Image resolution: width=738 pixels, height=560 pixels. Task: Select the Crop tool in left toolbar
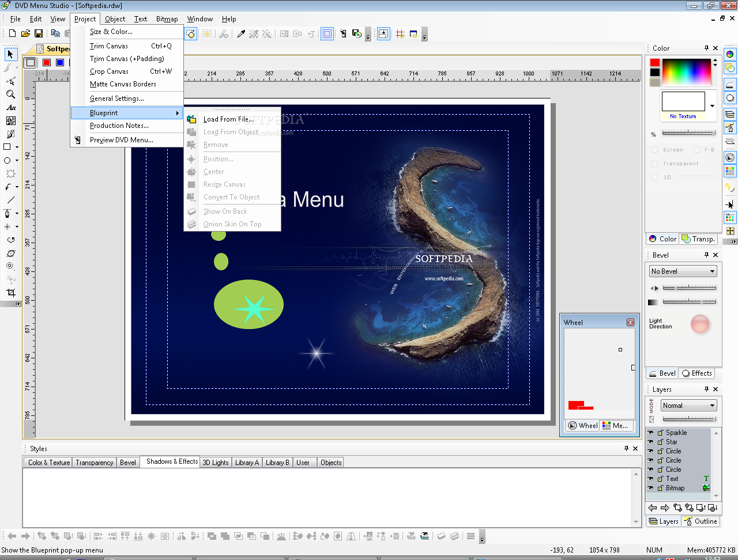tap(10, 293)
